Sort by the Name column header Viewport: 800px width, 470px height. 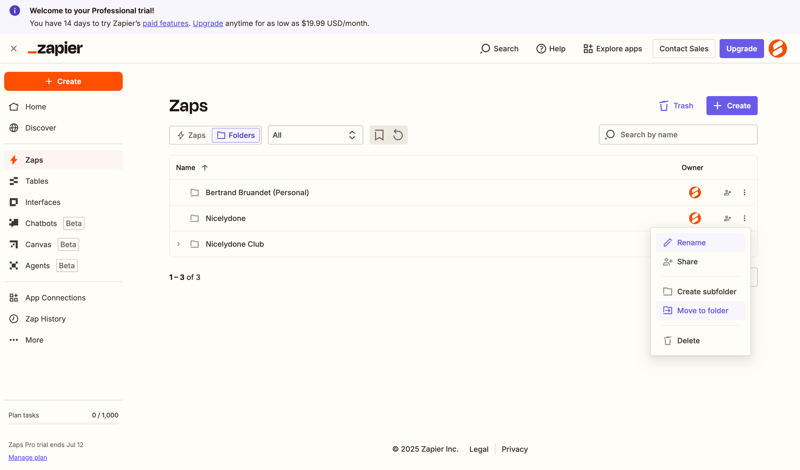pos(192,167)
